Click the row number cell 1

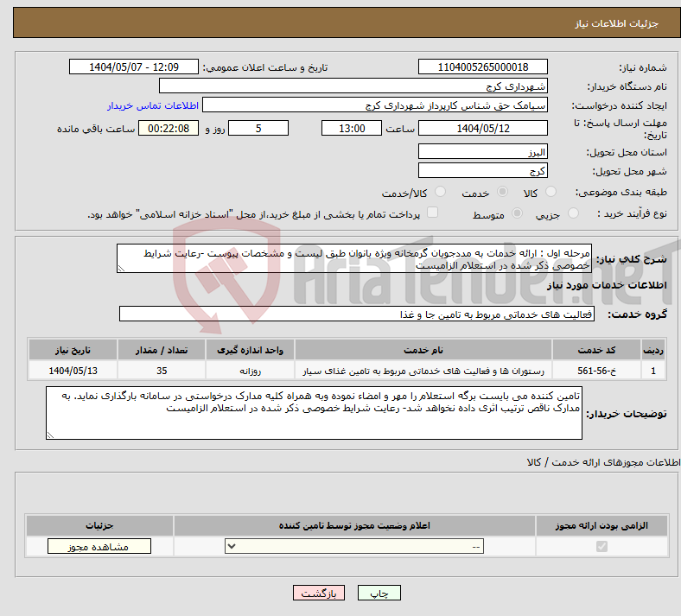click(653, 371)
